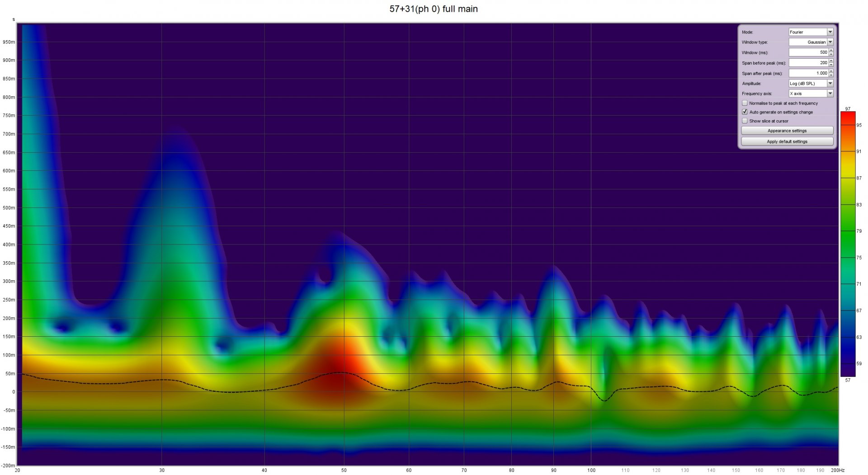Click the 'Window type:' label
Image resolution: width=868 pixels, height=475 pixels.
click(755, 42)
